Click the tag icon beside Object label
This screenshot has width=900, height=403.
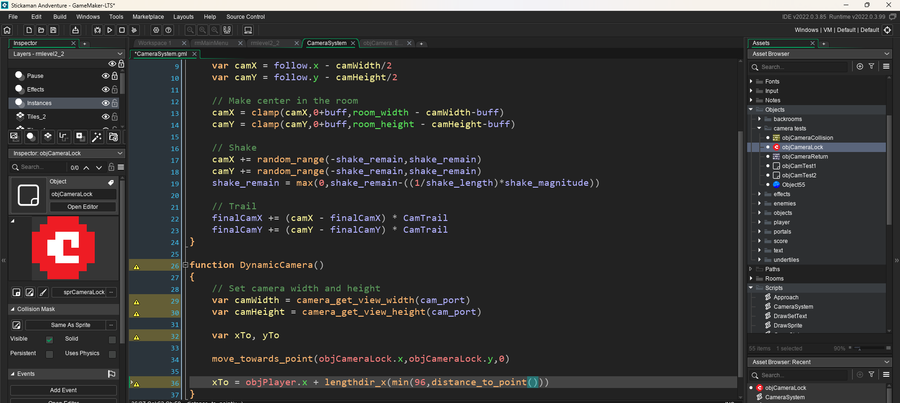111,182
